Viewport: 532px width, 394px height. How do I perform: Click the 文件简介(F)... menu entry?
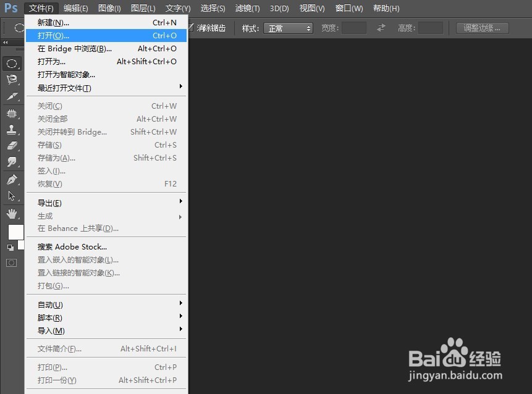106,348
